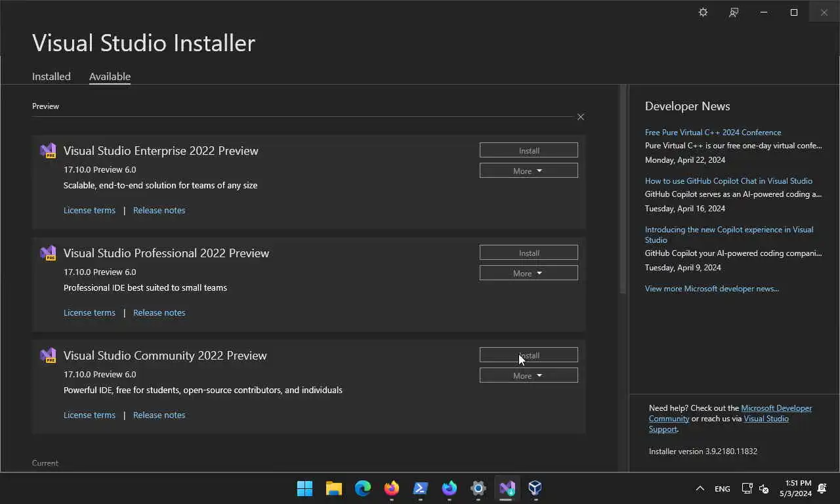
Task: Launch Microsoft Edge from taskbar
Action: click(x=363, y=488)
